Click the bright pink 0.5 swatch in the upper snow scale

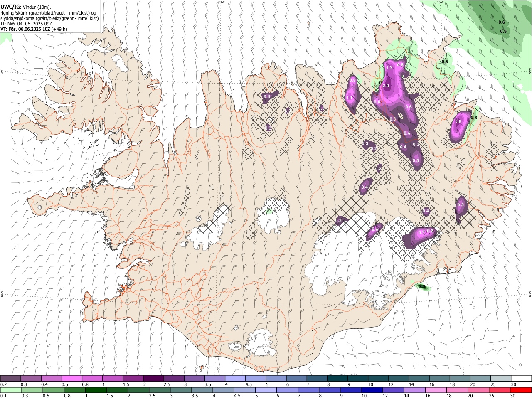click(x=71, y=379)
